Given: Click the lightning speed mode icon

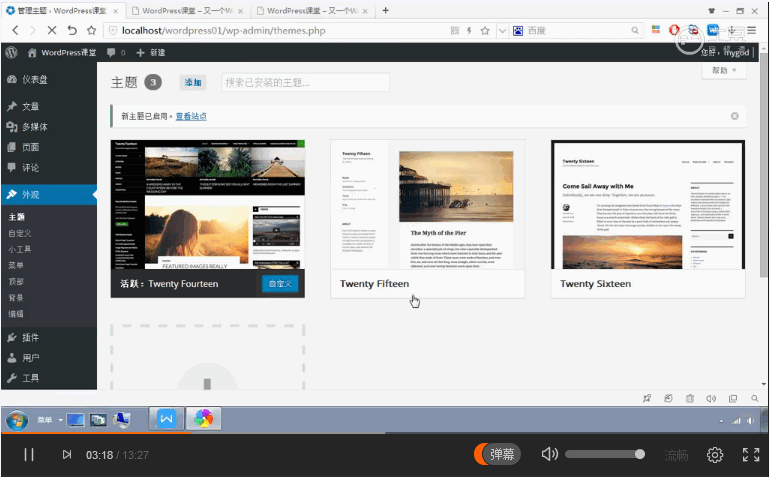Looking at the screenshot, I should pos(469,30).
